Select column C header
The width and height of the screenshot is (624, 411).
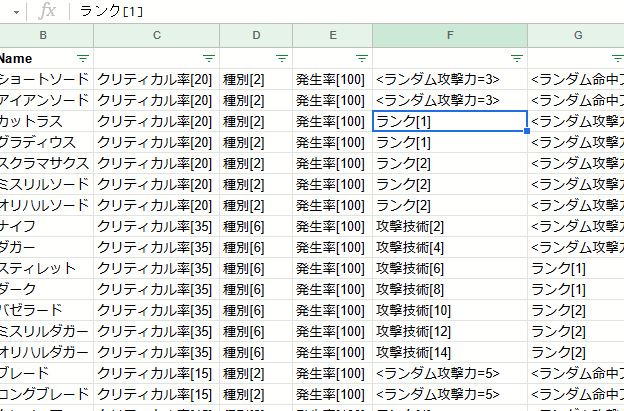157,35
